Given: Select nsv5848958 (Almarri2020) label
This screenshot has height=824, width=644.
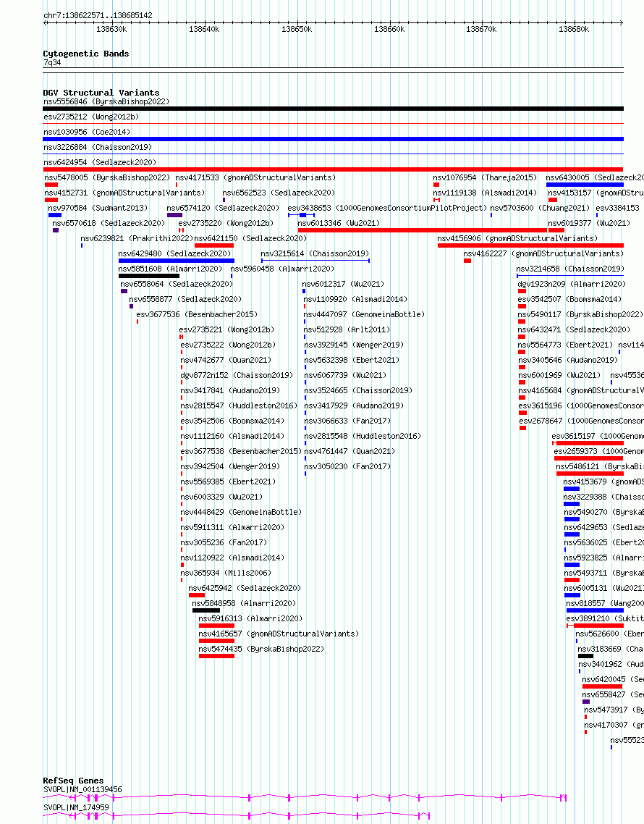Looking at the screenshot, I should coord(244,604).
